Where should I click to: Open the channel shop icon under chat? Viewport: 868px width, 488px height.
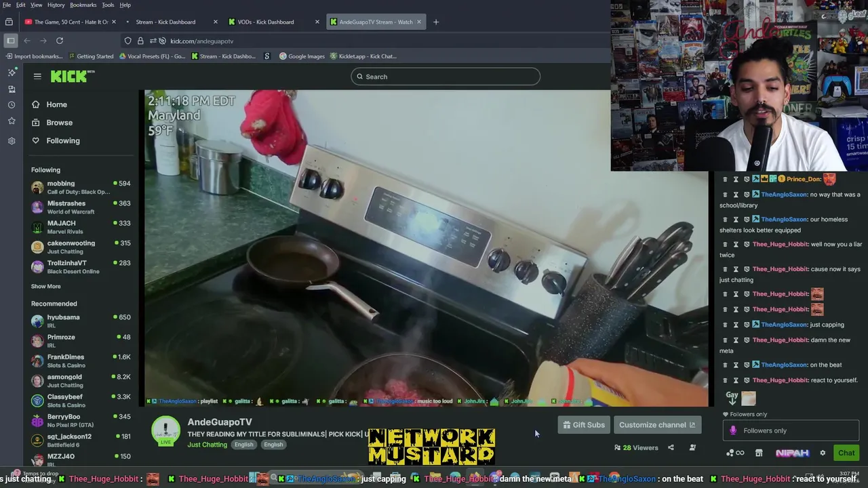759,453
